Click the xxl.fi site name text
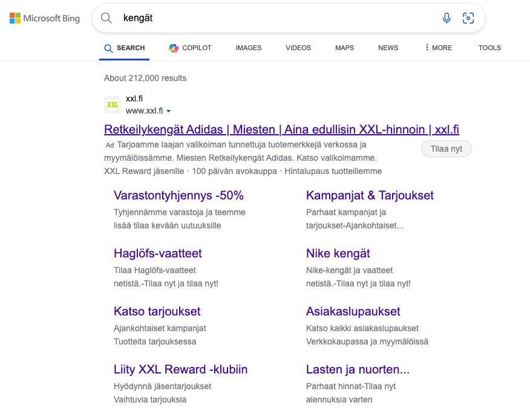The width and height of the screenshot is (530, 420). (x=134, y=99)
